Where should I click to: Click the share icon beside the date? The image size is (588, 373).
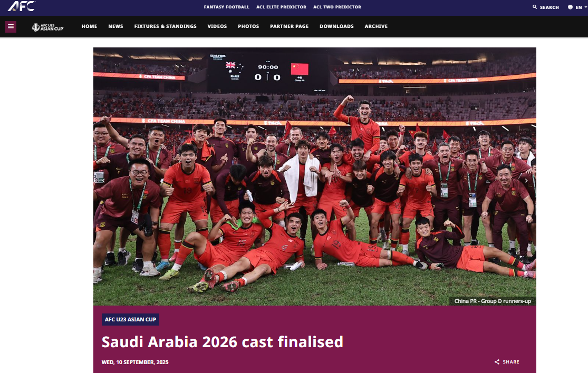point(497,362)
